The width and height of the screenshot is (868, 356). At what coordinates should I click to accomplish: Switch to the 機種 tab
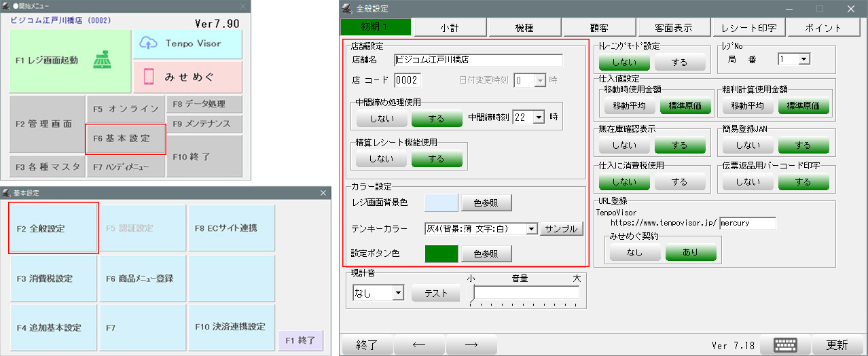pyautogui.click(x=524, y=27)
